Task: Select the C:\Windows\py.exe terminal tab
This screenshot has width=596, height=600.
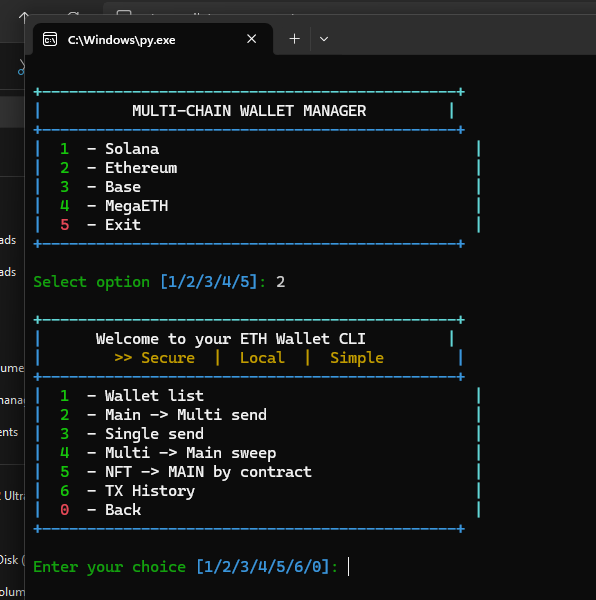Action: (x=153, y=39)
